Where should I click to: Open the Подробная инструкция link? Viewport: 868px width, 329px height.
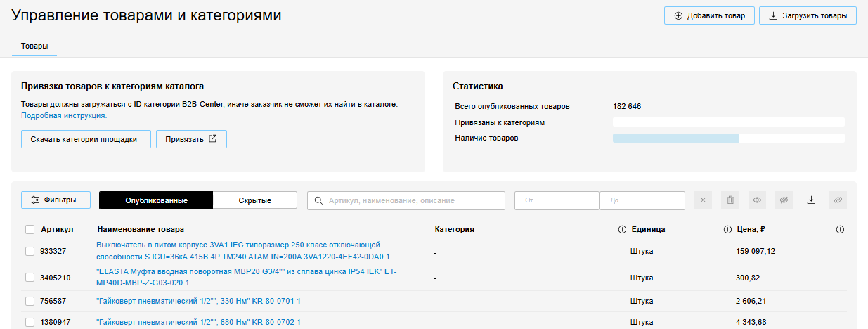click(x=64, y=115)
